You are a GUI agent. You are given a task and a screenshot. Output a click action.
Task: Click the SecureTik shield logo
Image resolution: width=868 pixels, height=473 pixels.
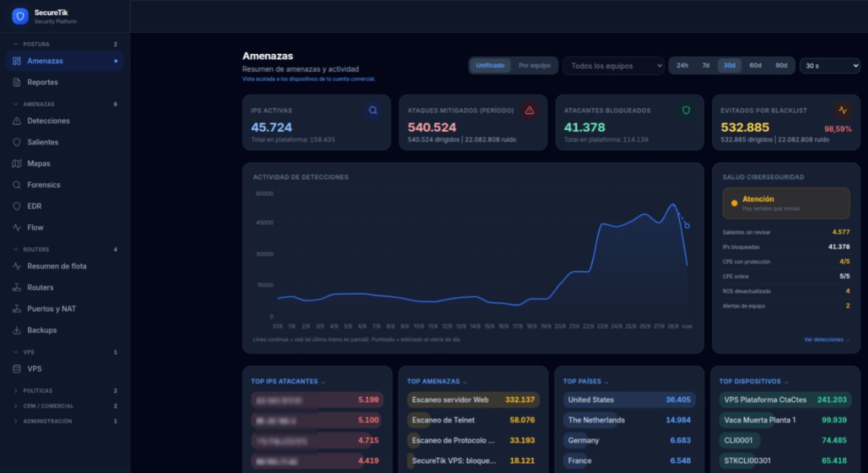[20, 16]
